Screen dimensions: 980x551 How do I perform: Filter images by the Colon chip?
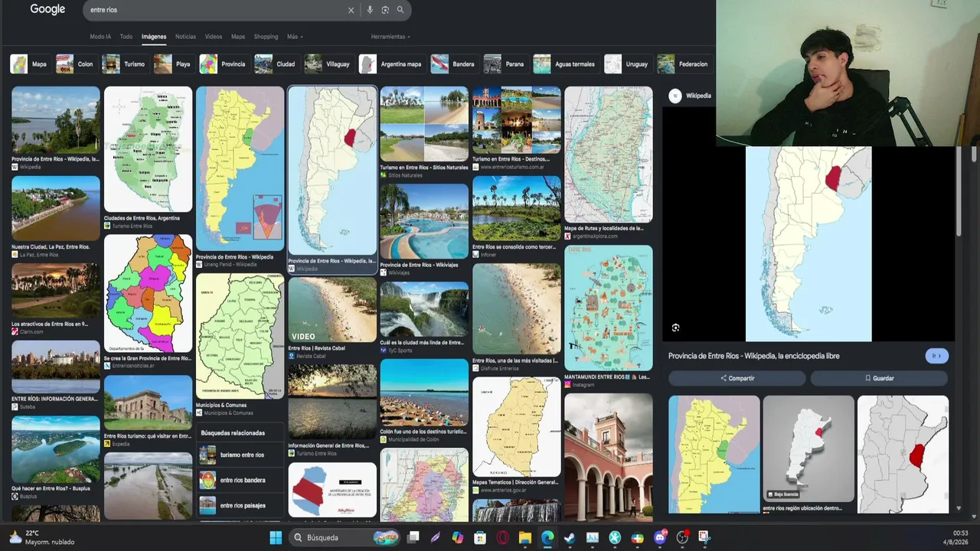coord(75,64)
